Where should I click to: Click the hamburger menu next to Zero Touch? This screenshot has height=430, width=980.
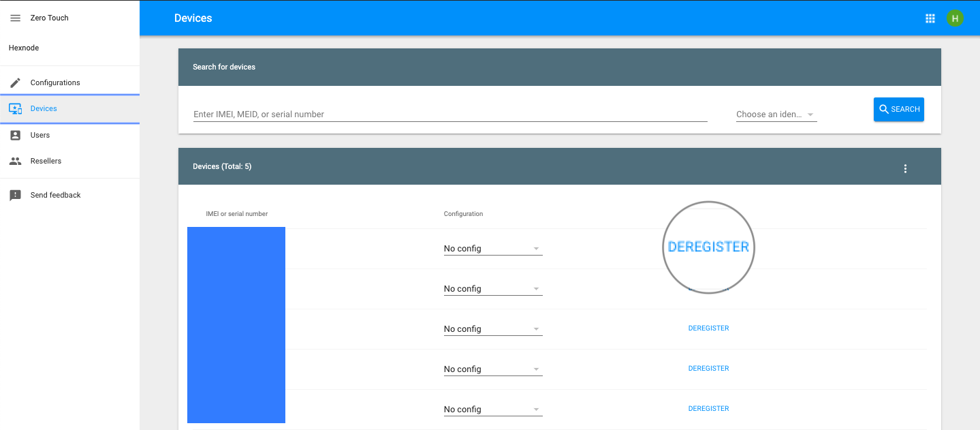[15, 18]
